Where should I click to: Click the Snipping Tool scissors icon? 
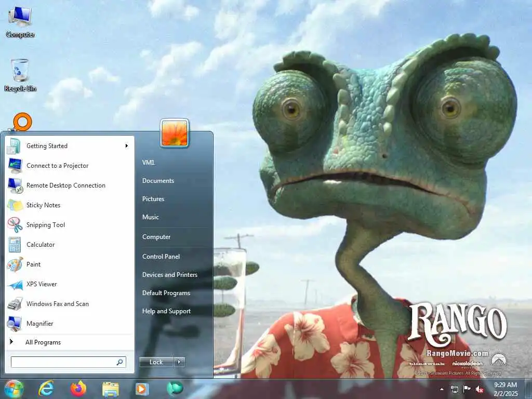(15, 225)
